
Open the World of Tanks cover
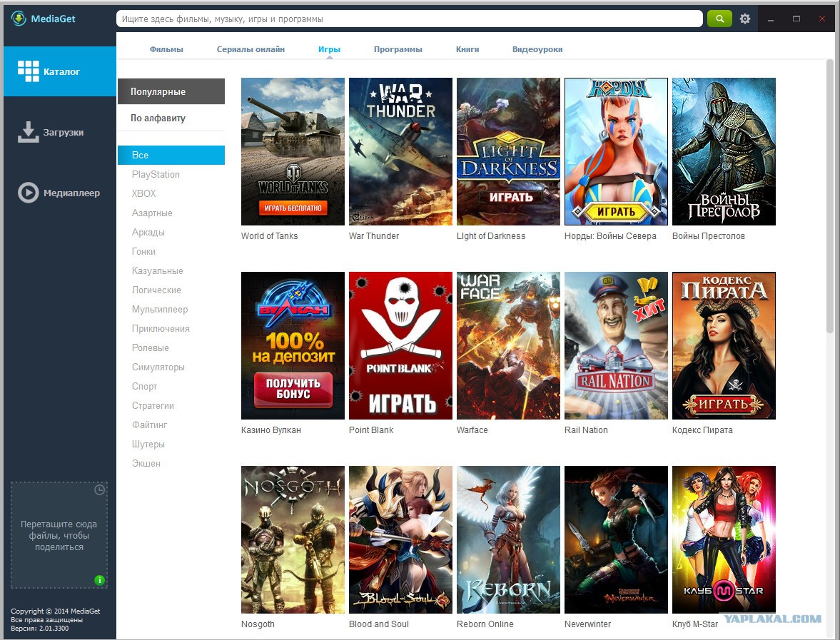pyautogui.click(x=293, y=151)
